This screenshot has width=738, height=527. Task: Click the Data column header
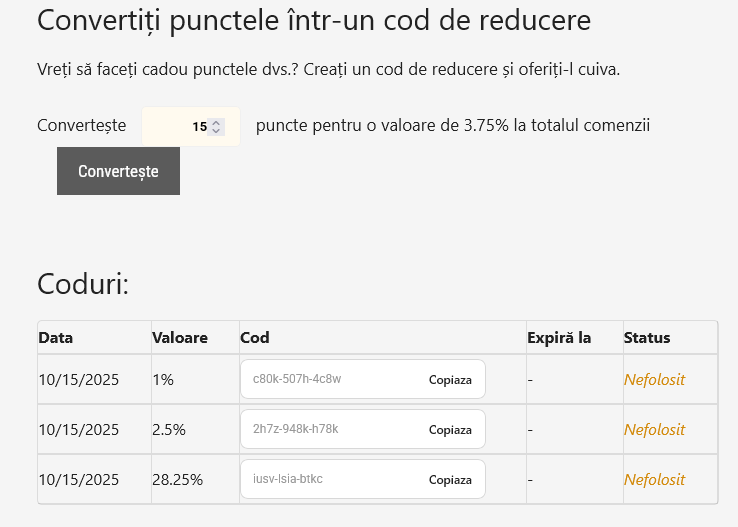point(56,338)
